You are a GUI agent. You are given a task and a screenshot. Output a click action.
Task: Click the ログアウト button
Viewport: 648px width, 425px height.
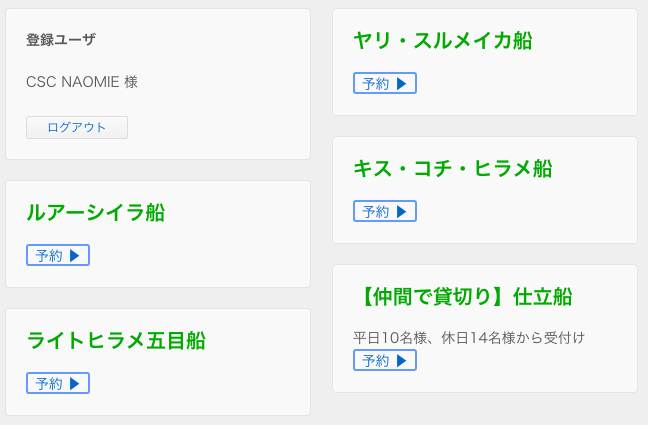pos(77,127)
